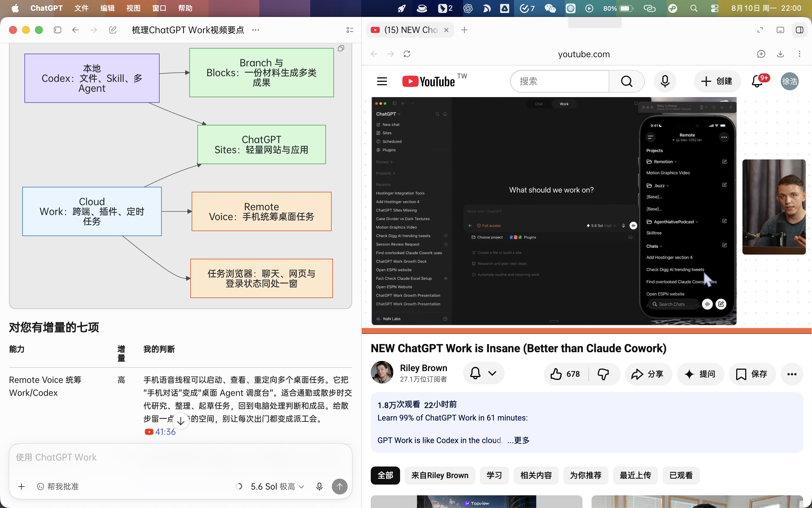The height and width of the screenshot is (508, 812).
Task: Open the ChatGPT app menu
Action: (x=46, y=8)
